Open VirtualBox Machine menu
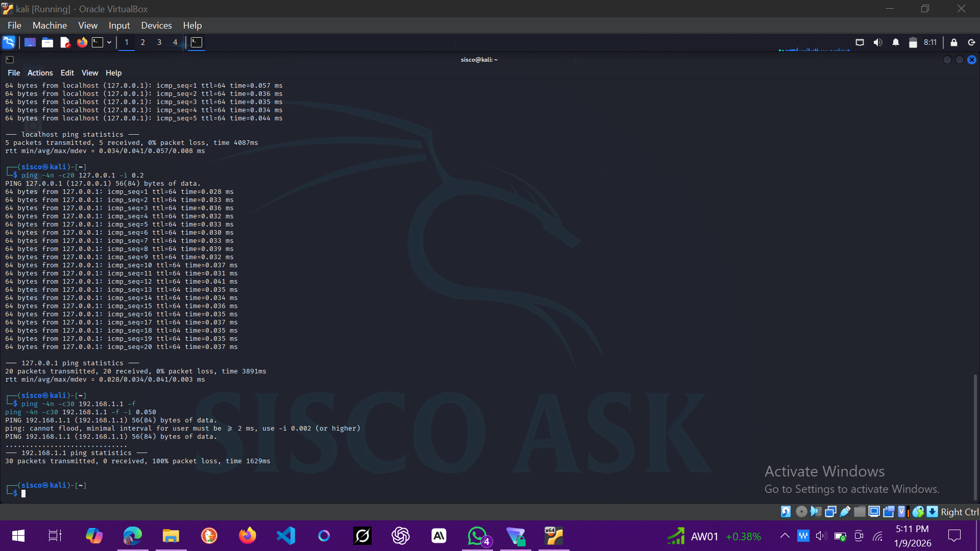This screenshot has height=551, width=980. pyautogui.click(x=50, y=25)
